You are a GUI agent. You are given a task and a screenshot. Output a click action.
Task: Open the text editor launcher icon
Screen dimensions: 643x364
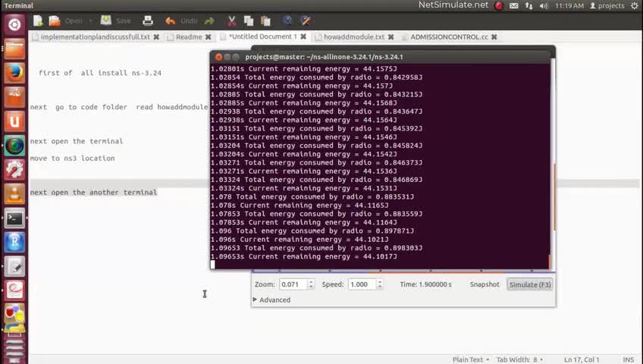point(14,266)
